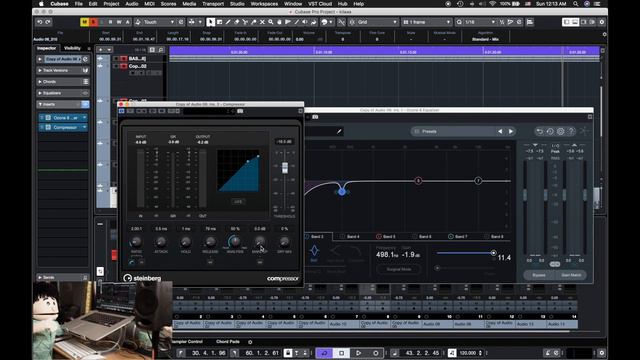Click the Undo arrow in Cubase toolbar
The height and width of the screenshot is (360, 640).
[x=40, y=22]
